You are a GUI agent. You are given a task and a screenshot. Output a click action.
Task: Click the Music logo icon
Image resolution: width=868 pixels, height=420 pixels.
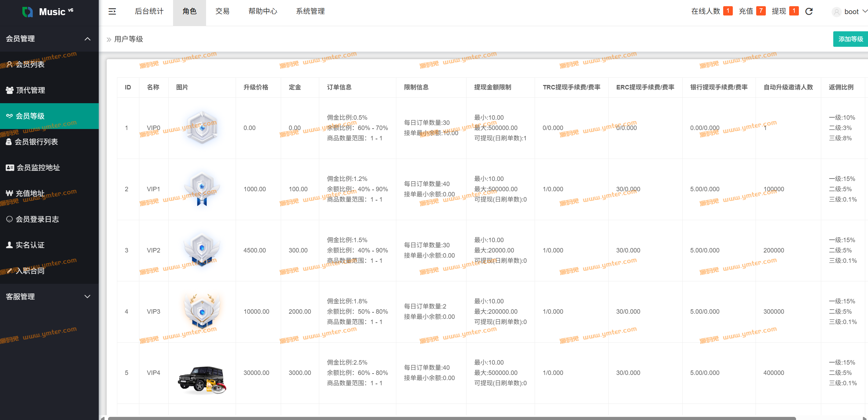[x=28, y=12]
